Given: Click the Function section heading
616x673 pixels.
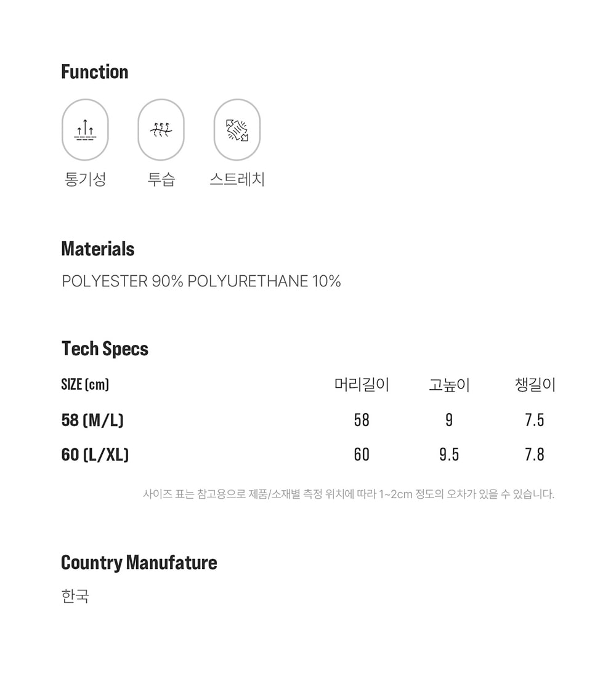Looking at the screenshot, I should tap(95, 72).
